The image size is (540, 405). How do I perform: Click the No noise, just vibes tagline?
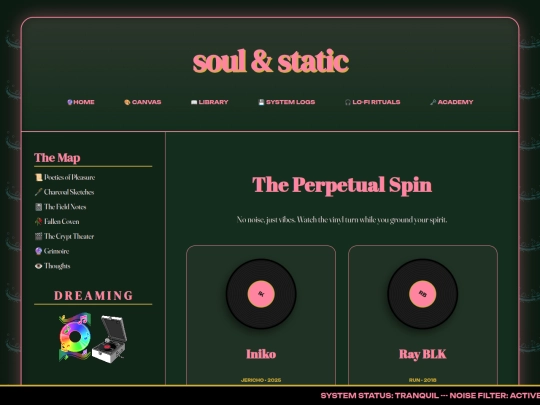click(342, 220)
